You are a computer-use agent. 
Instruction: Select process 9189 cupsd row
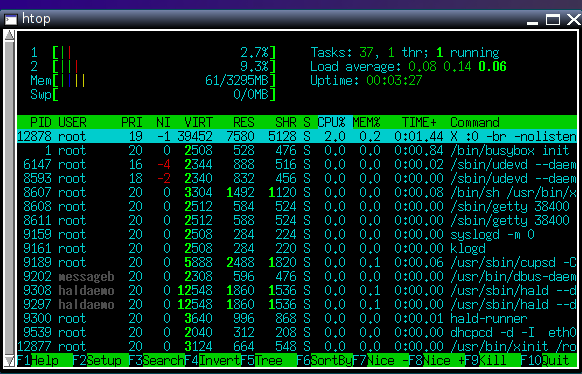pos(297,262)
